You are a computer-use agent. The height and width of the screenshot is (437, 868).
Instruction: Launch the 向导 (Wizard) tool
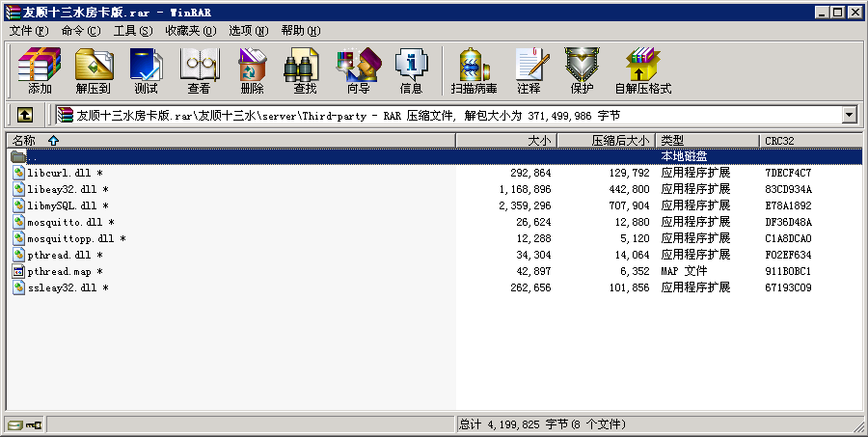(x=358, y=71)
